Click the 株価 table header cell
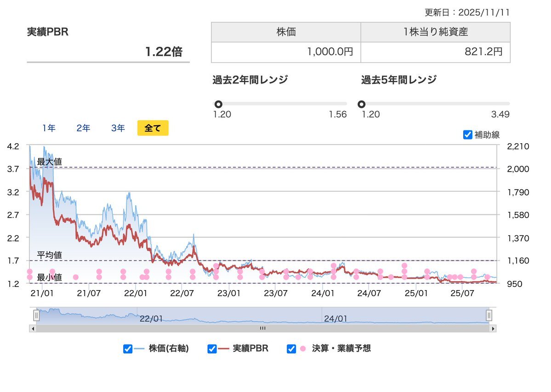The height and width of the screenshot is (392, 551). point(286,32)
